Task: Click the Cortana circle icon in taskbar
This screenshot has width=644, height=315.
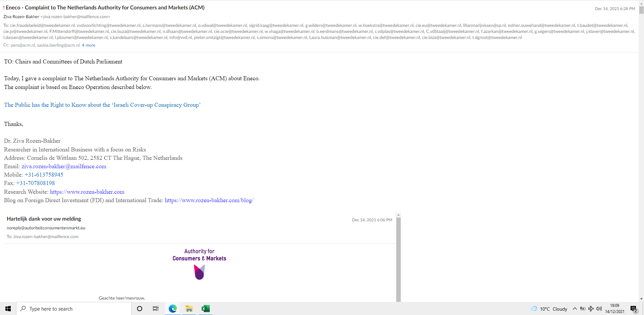Action: 140,309
